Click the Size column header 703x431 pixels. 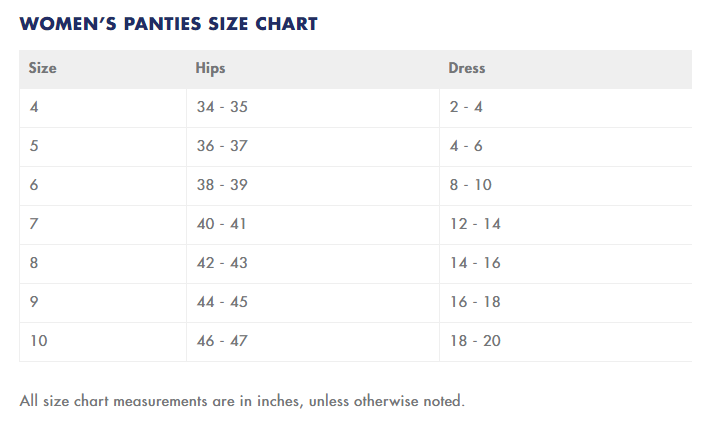click(x=43, y=69)
